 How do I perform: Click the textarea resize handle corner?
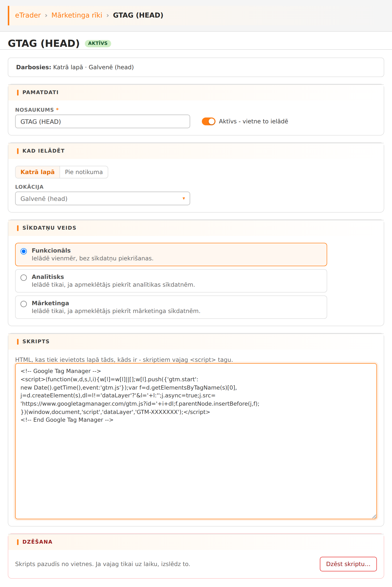(x=374, y=517)
